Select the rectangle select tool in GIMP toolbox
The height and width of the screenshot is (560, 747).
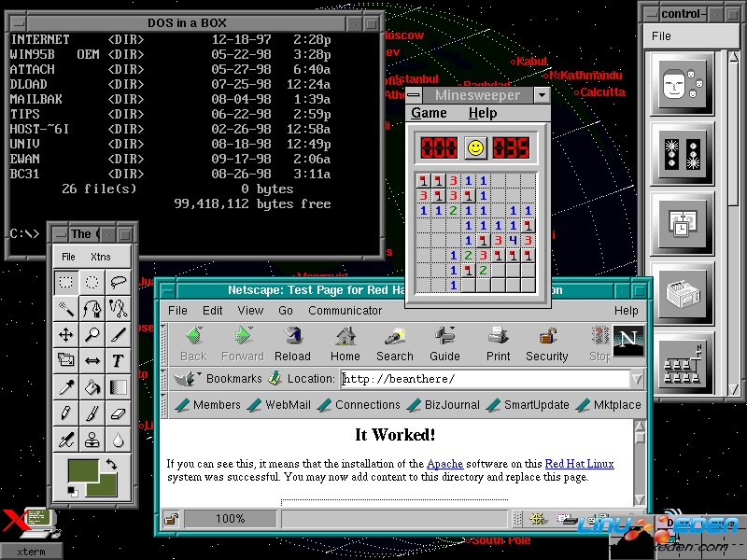pyautogui.click(x=65, y=283)
